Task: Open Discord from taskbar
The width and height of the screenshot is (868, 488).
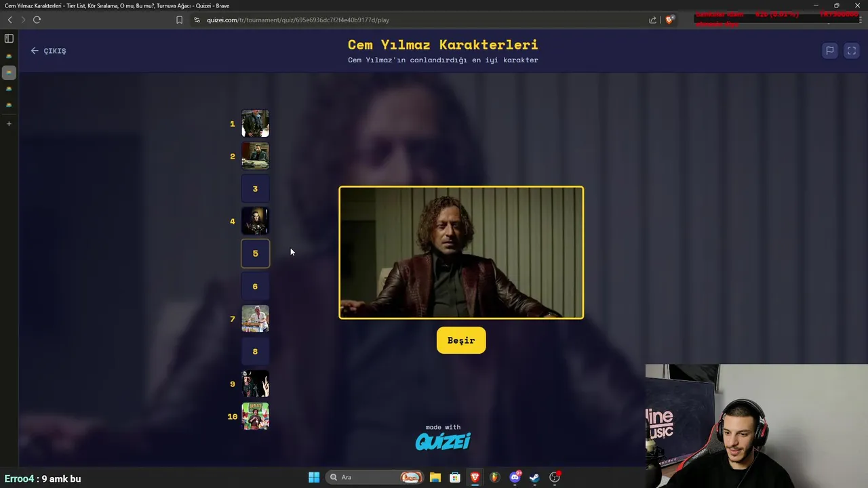Action: pyautogui.click(x=515, y=477)
